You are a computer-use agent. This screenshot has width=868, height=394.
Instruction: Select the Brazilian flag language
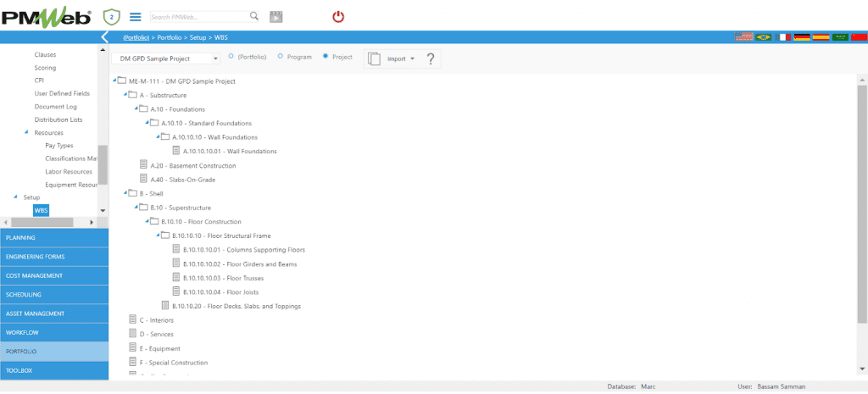point(763,37)
